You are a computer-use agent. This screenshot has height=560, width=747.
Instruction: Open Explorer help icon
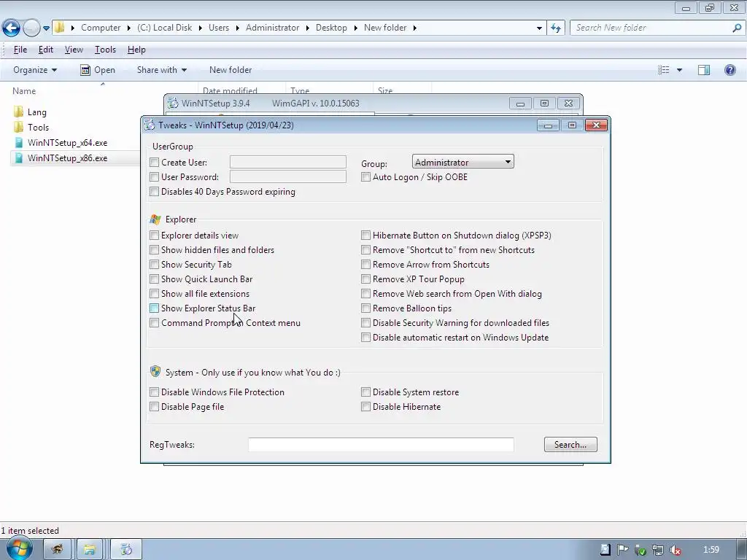click(729, 70)
